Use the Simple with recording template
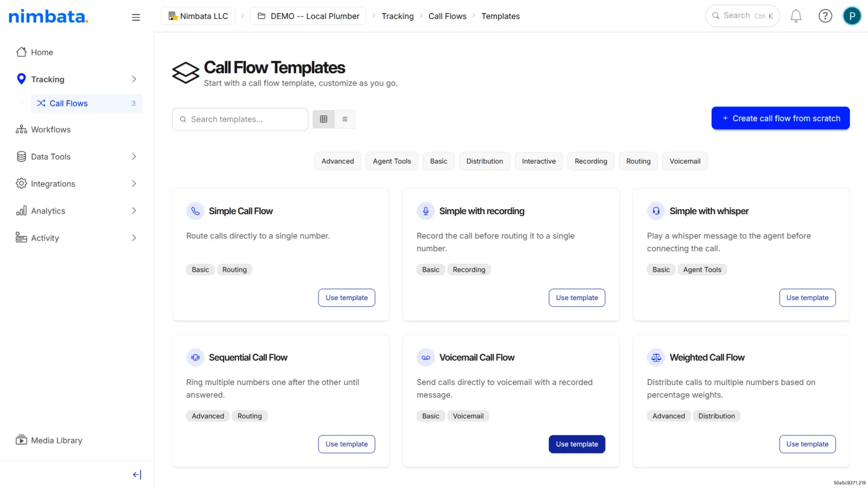The image size is (868, 488). tap(577, 298)
